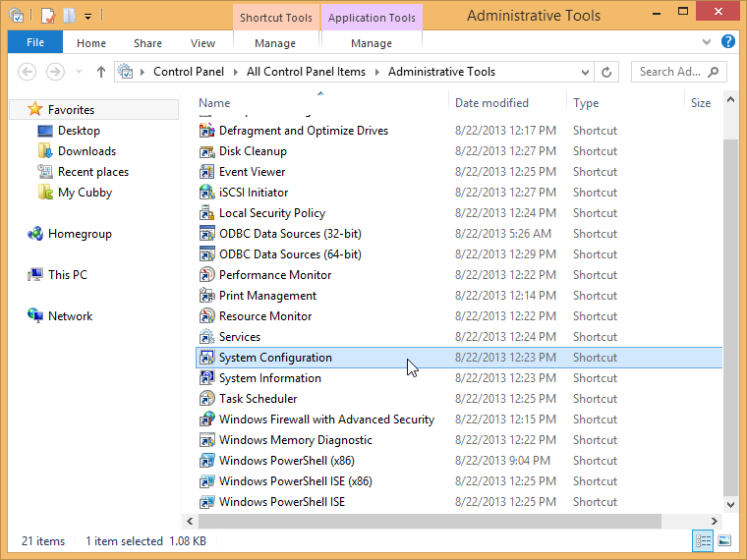Screen dimensions: 747x560
Task: Click the Services gear icon
Action: [206, 337]
